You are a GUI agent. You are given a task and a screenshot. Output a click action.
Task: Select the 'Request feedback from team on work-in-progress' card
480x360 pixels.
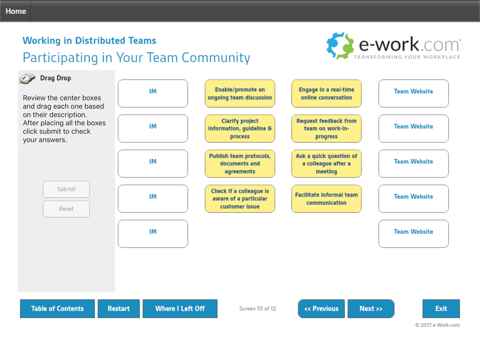[326, 129]
